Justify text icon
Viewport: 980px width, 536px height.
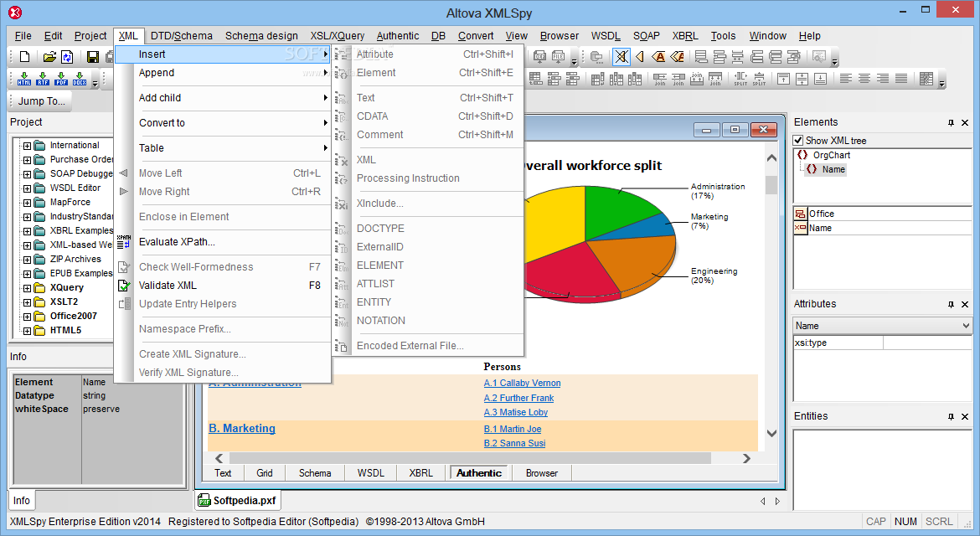click(x=901, y=79)
